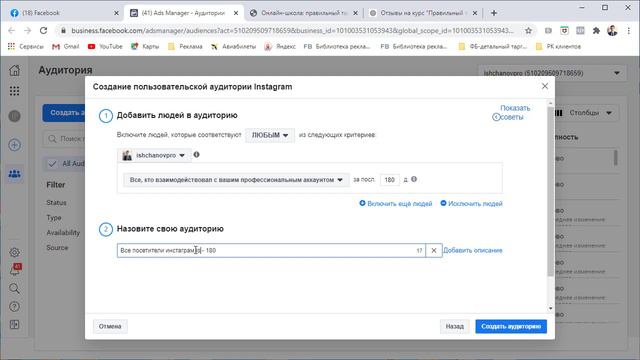Open the browser extensions puzzle icon
This screenshot has width=640, height=360.
click(596, 31)
